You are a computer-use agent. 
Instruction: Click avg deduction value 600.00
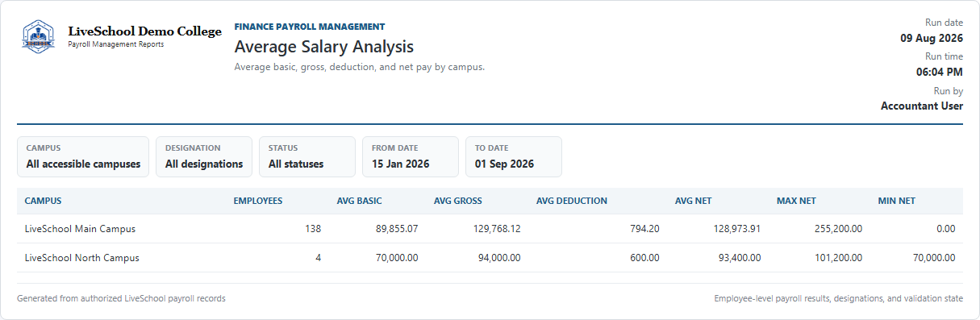coord(645,258)
